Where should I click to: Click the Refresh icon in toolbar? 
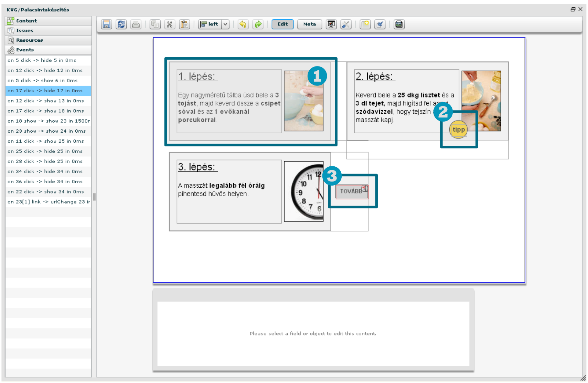coord(121,24)
